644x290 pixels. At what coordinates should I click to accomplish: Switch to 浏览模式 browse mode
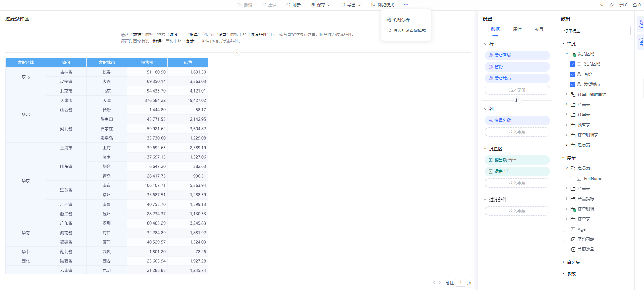[382, 5]
